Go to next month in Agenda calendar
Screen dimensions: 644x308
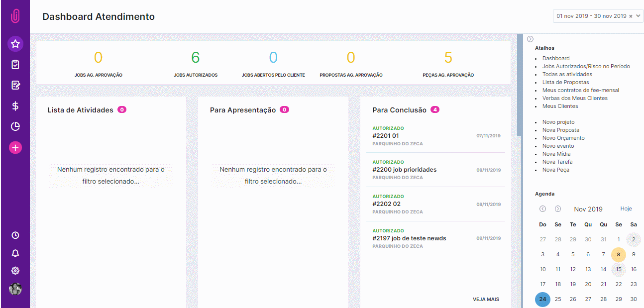tap(557, 208)
